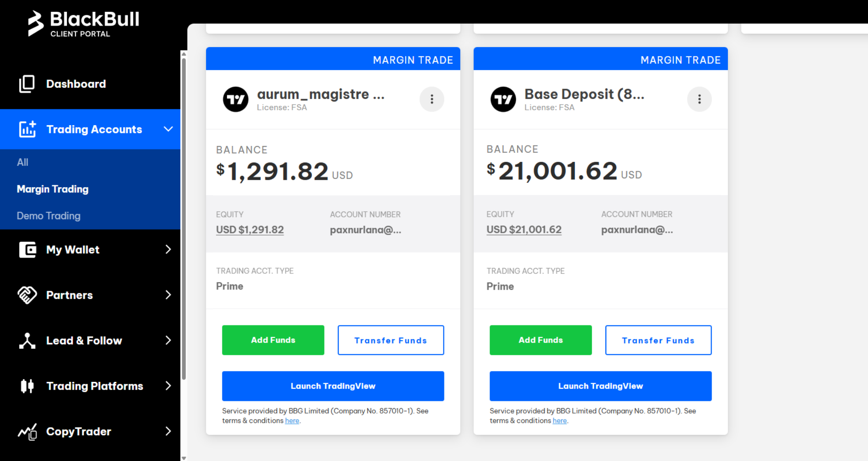The width and height of the screenshot is (868, 461).
Task: Click TradingView logo on Base Deposit card
Action: [503, 99]
